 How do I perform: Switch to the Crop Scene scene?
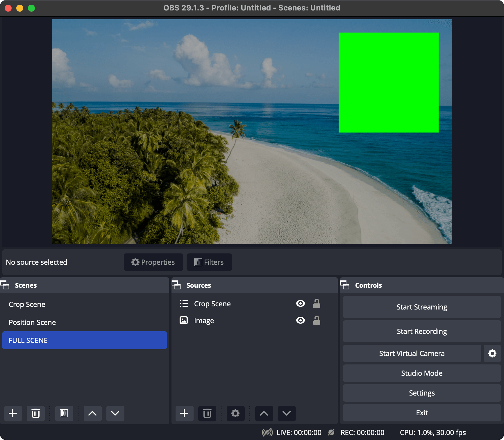27,304
